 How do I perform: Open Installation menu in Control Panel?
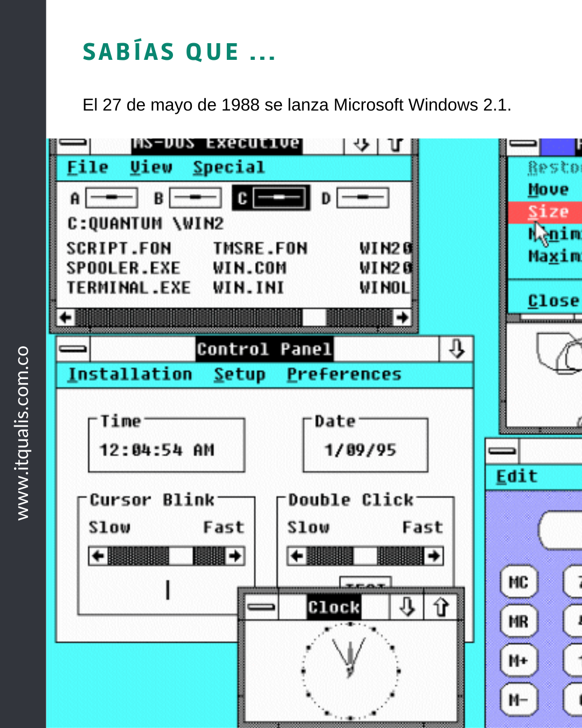coord(130,374)
